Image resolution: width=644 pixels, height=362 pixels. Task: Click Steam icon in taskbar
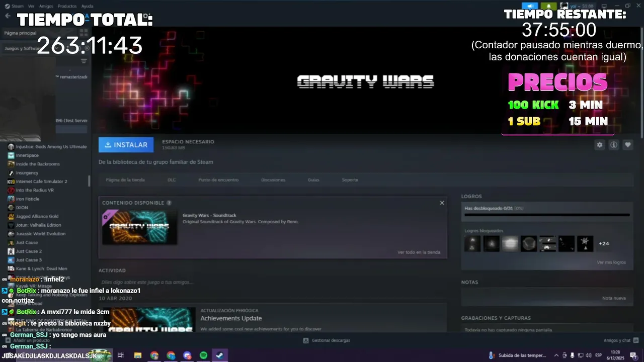[220, 355]
